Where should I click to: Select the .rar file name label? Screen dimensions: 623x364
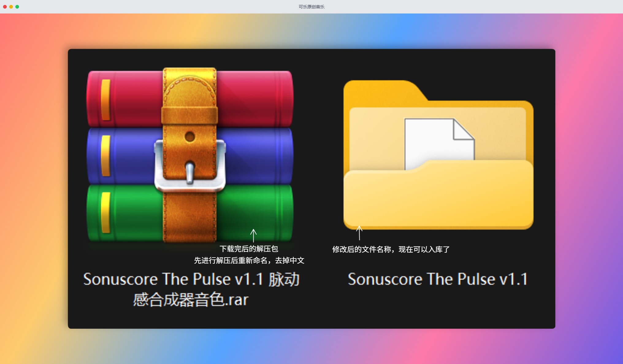[191, 289]
